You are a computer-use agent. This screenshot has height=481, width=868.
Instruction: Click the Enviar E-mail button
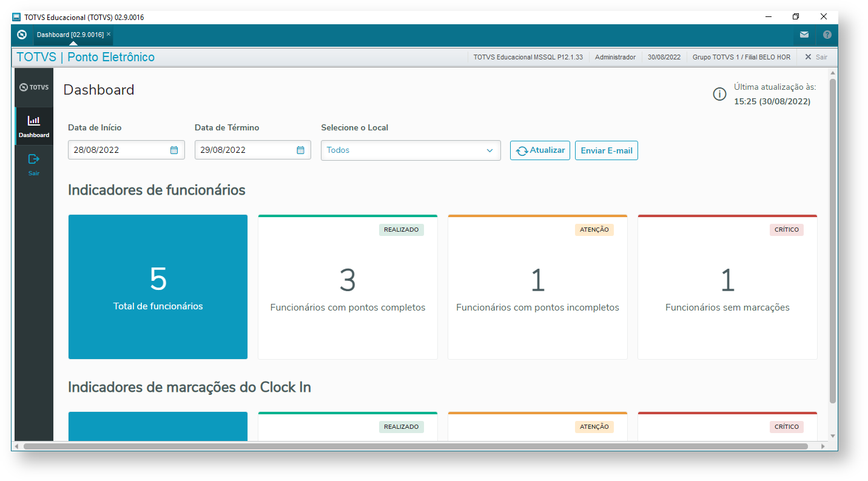click(x=607, y=150)
